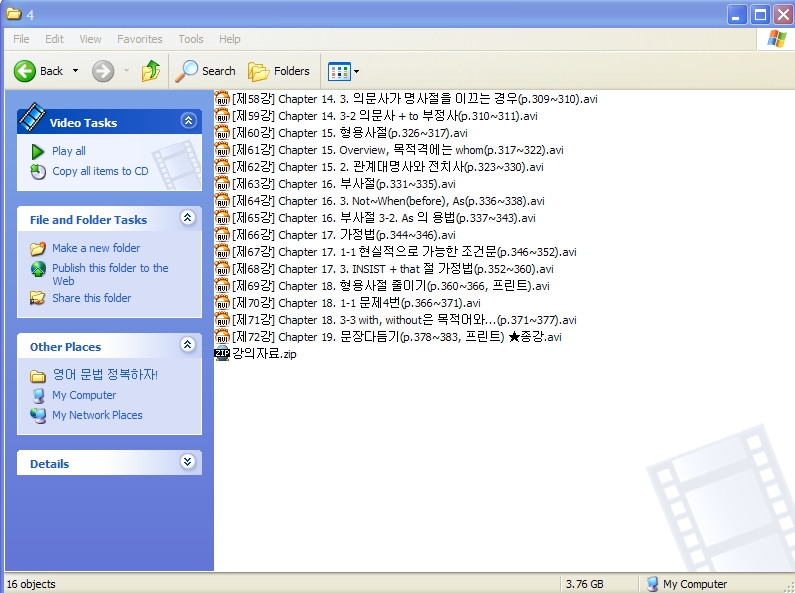Collapse the Other Places panel

(x=188, y=345)
